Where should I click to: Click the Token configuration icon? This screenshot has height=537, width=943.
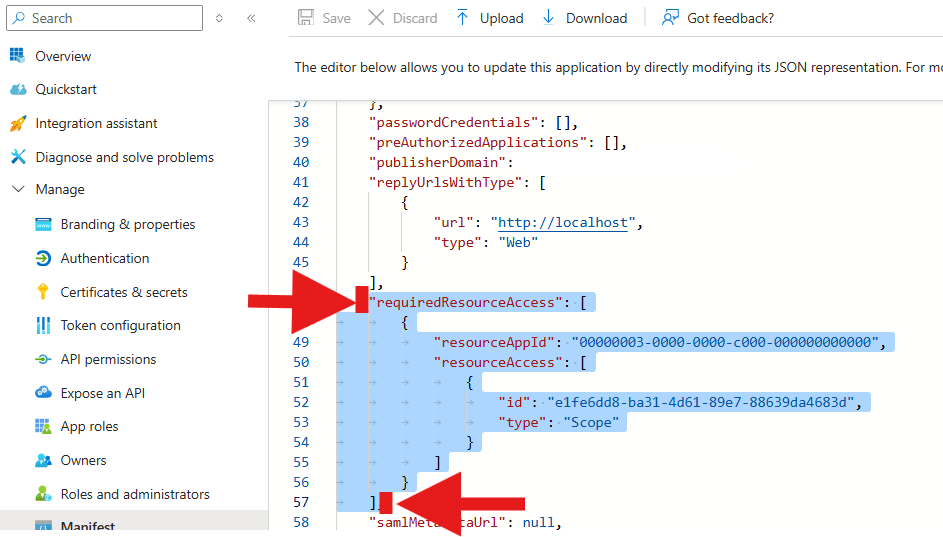point(43,326)
